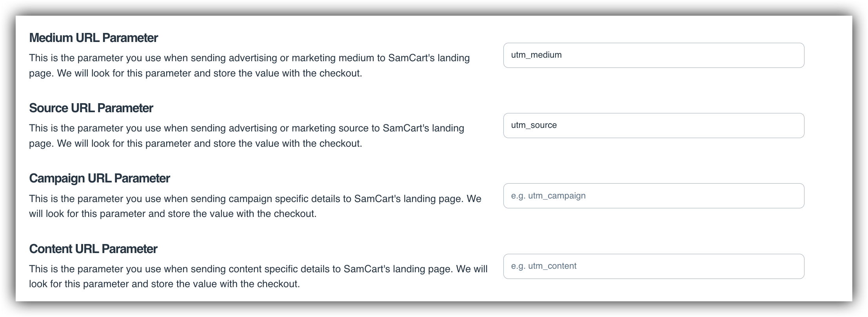Click the "e.g. utm_campaign" placeholder text

(548, 196)
